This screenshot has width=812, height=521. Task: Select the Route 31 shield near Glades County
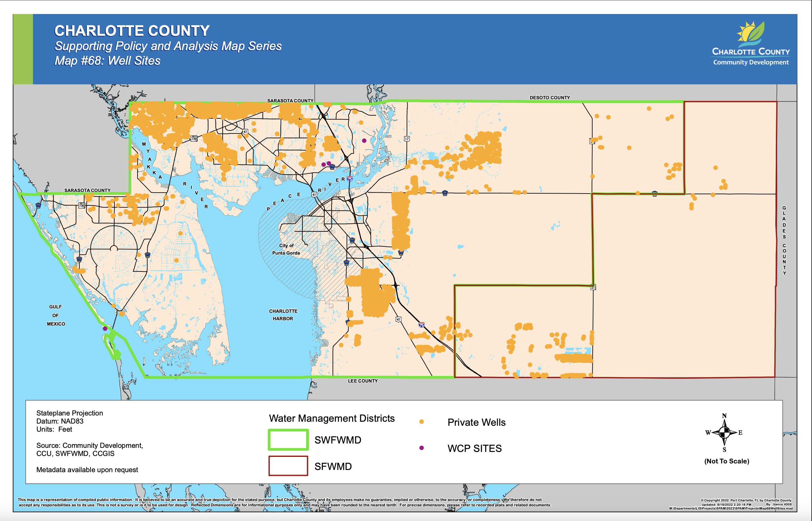593,287
